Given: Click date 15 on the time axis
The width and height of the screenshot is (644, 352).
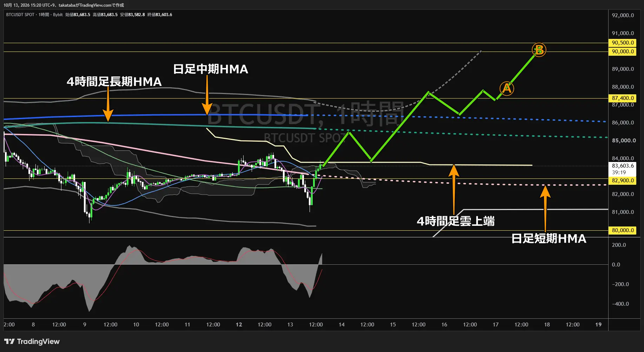Looking at the screenshot, I should (393, 325).
